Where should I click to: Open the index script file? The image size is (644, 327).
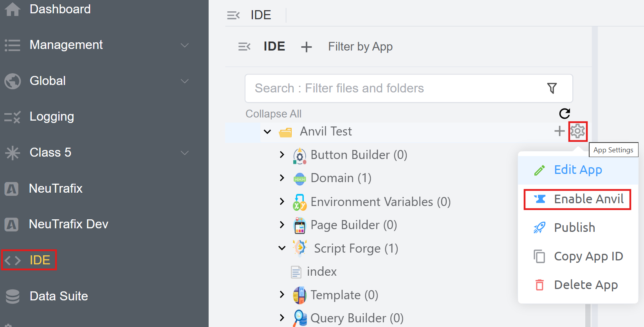tap(321, 271)
